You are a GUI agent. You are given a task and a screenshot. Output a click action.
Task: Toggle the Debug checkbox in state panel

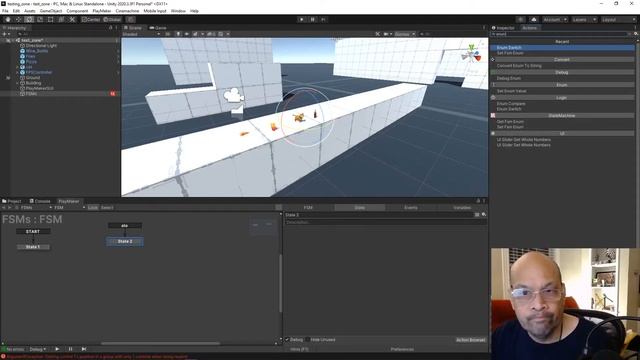[287, 340]
